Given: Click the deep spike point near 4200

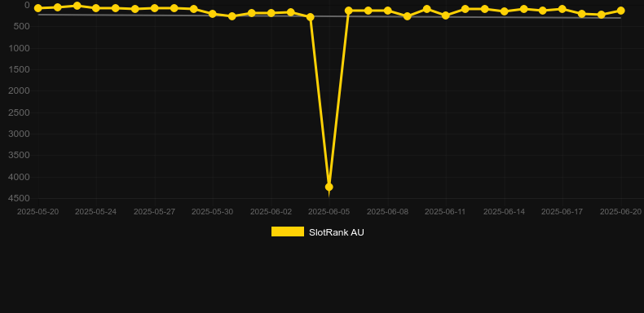Looking at the screenshot, I should 329,187.
